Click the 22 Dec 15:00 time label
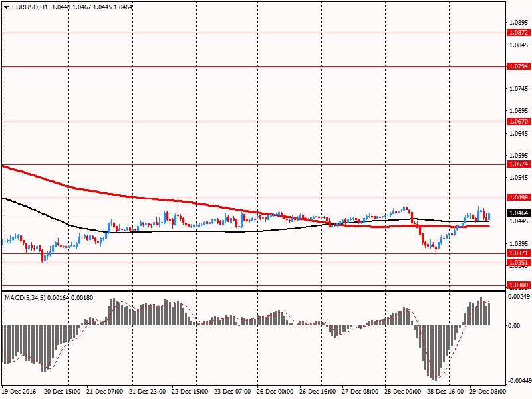532x399 pixels. pyautogui.click(x=190, y=392)
